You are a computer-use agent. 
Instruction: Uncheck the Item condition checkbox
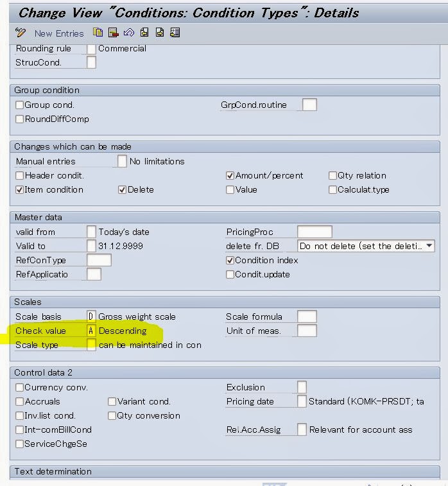coord(19,189)
